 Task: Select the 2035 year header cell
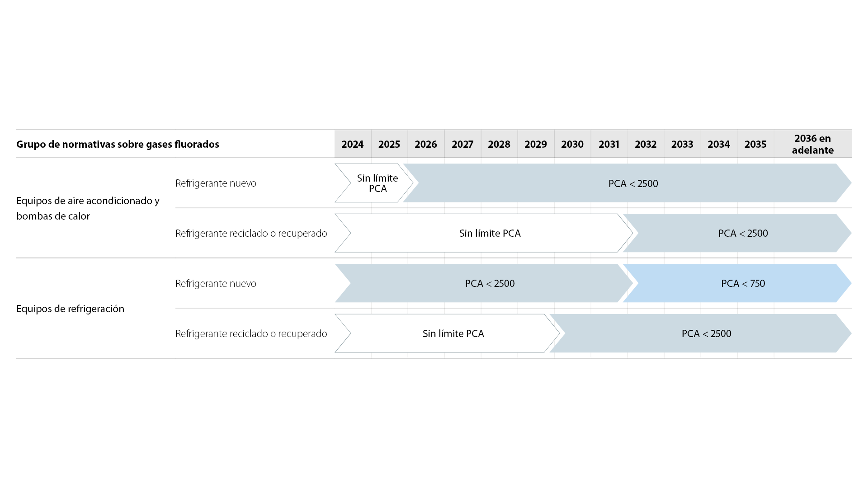[755, 144]
